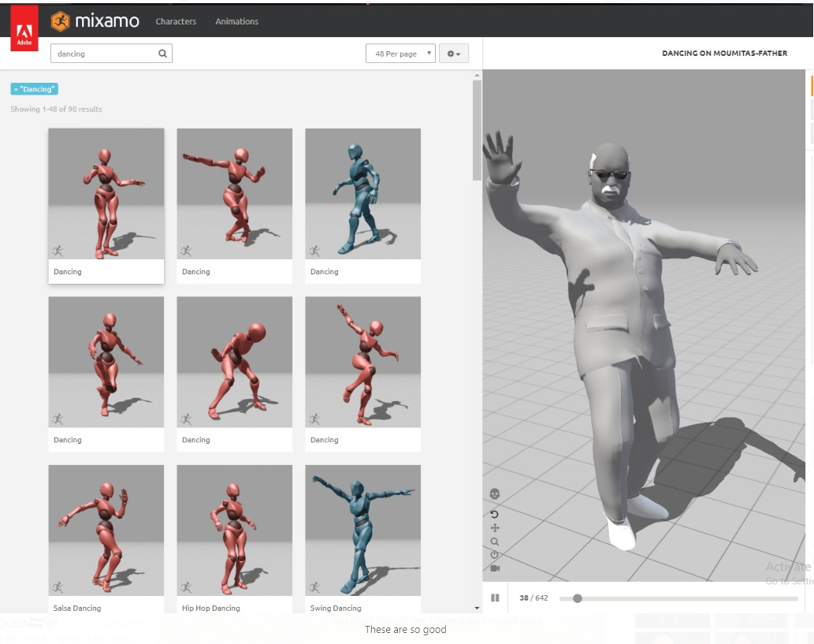Click the results list scroll down arrow
814x644 pixels.
tap(477, 608)
